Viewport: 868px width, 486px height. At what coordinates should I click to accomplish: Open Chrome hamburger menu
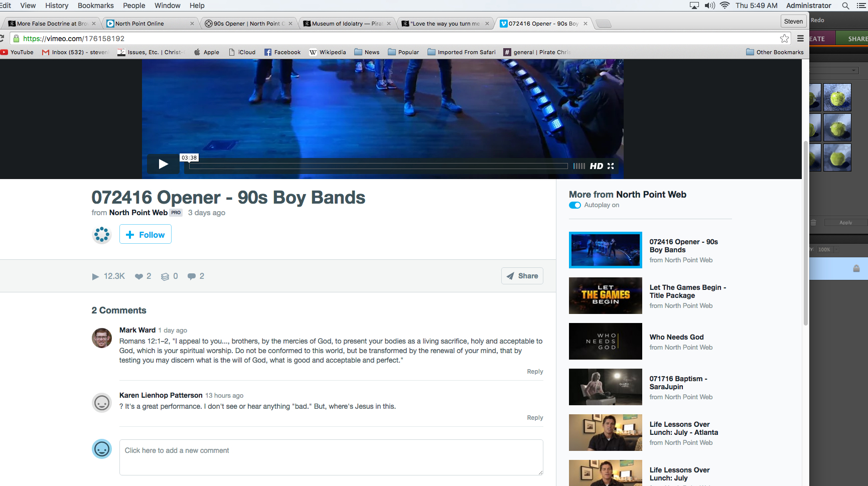pyautogui.click(x=800, y=39)
